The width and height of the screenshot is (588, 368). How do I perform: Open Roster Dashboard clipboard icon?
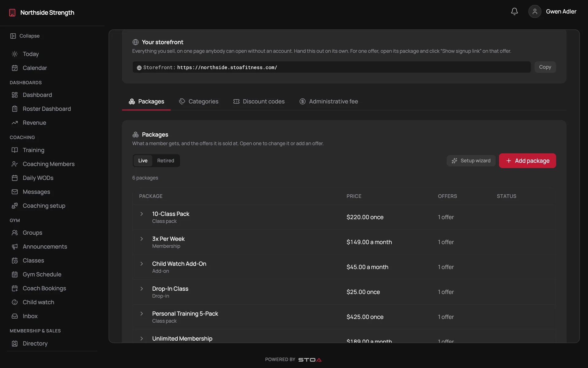(x=15, y=109)
